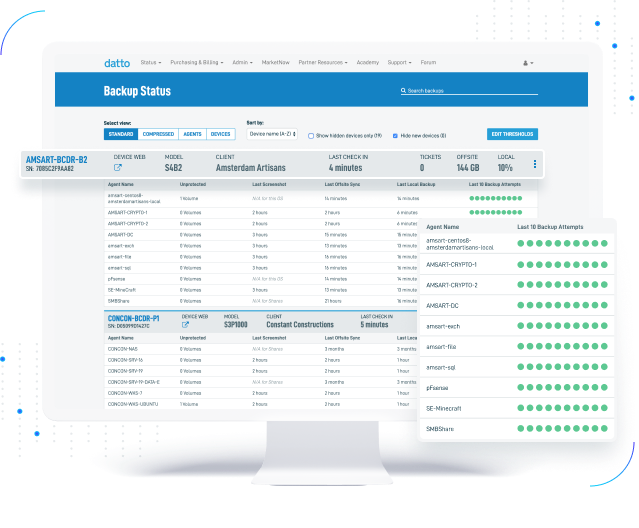Click into the Search backups field
The height and width of the screenshot is (528, 639).
point(469,90)
